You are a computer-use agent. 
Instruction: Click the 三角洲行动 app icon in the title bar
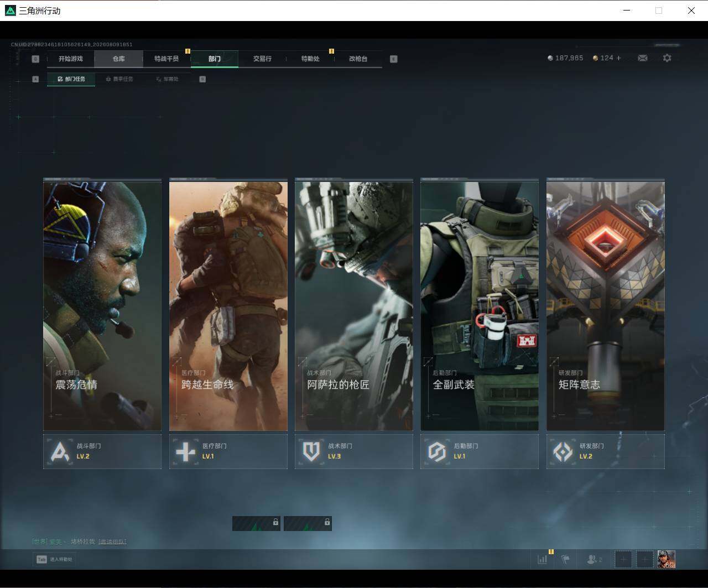[10, 11]
